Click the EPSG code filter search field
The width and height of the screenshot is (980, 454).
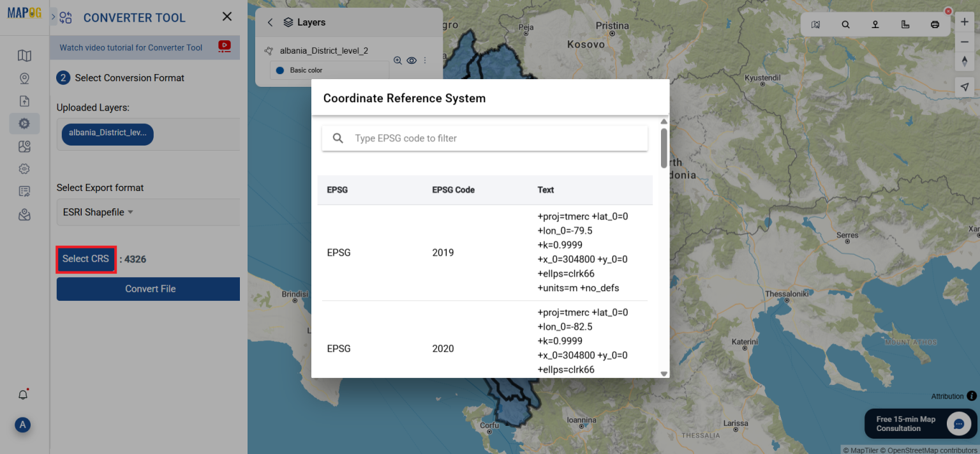click(485, 138)
